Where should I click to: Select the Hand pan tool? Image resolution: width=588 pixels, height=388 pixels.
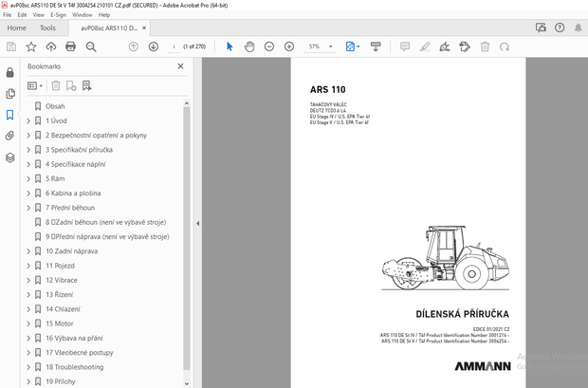pos(249,46)
